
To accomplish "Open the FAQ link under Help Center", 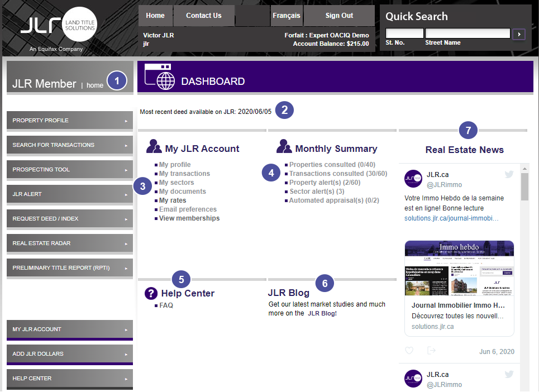I will click(x=166, y=305).
